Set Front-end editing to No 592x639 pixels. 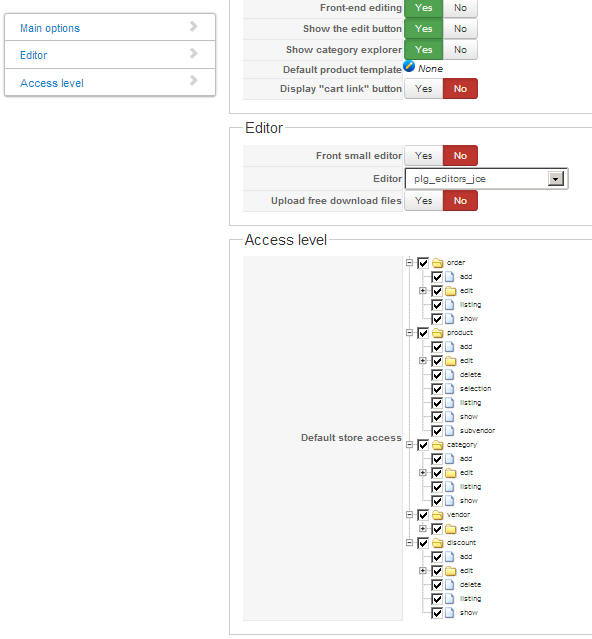pos(460,8)
